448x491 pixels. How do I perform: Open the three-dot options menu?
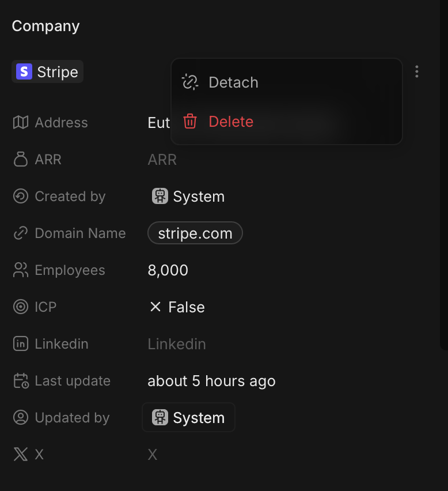tap(416, 72)
